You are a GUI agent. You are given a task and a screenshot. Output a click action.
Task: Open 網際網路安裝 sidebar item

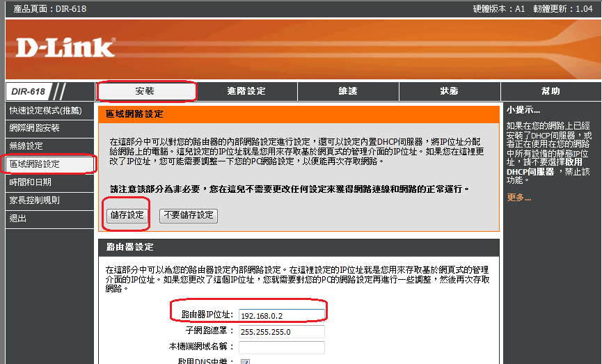(49, 128)
